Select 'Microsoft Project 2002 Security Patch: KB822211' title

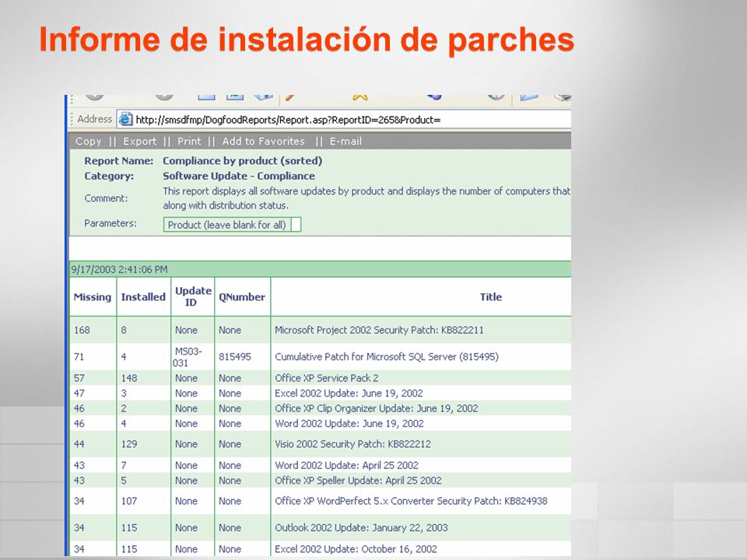click(x=379, y=330)
